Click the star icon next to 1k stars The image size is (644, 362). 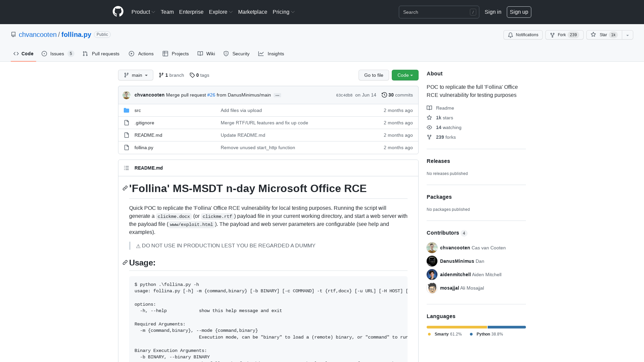click(429, 118)
